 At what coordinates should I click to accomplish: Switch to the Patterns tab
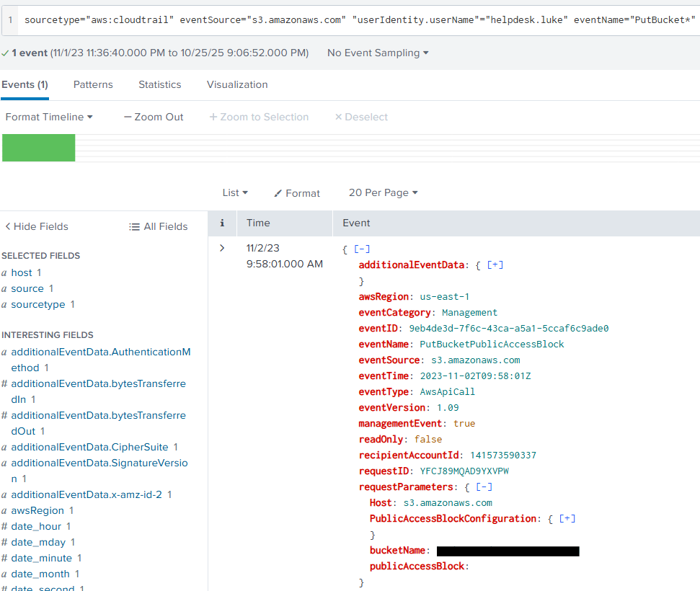click(93, 84)
